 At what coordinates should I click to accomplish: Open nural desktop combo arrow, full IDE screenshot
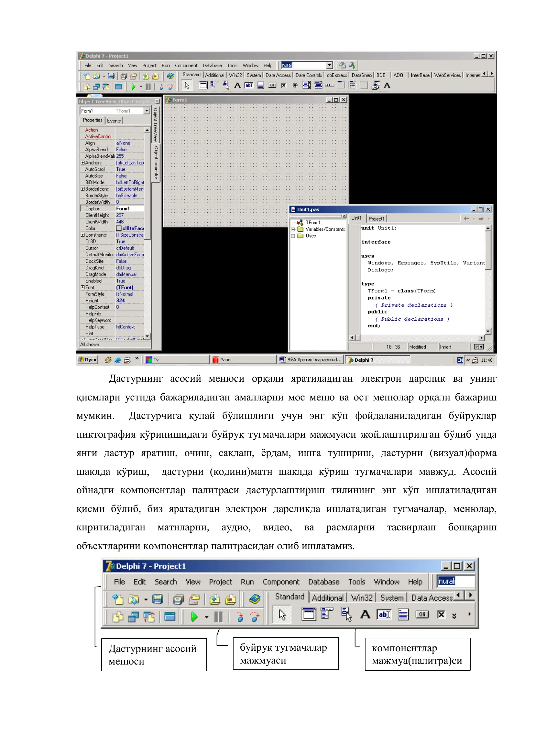pyautogui.click(x=329, y=65)
